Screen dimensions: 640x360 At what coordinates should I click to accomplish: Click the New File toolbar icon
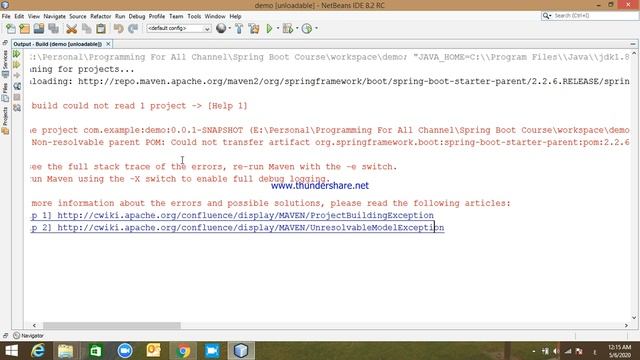(x=11, y=29)
